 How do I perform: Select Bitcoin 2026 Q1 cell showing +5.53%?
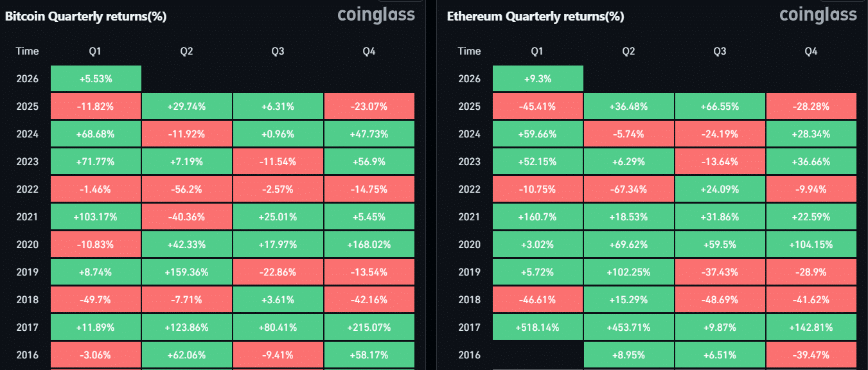tap(96, 79)
